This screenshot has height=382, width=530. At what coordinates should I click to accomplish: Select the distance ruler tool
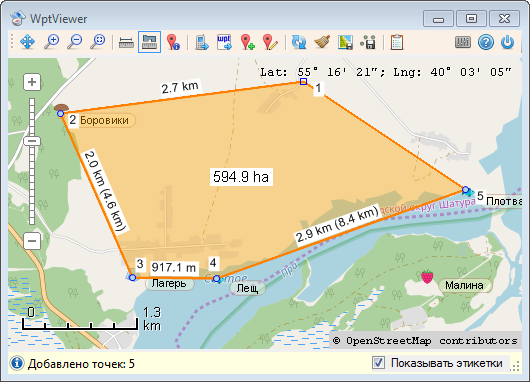click(x=126, y=42)
